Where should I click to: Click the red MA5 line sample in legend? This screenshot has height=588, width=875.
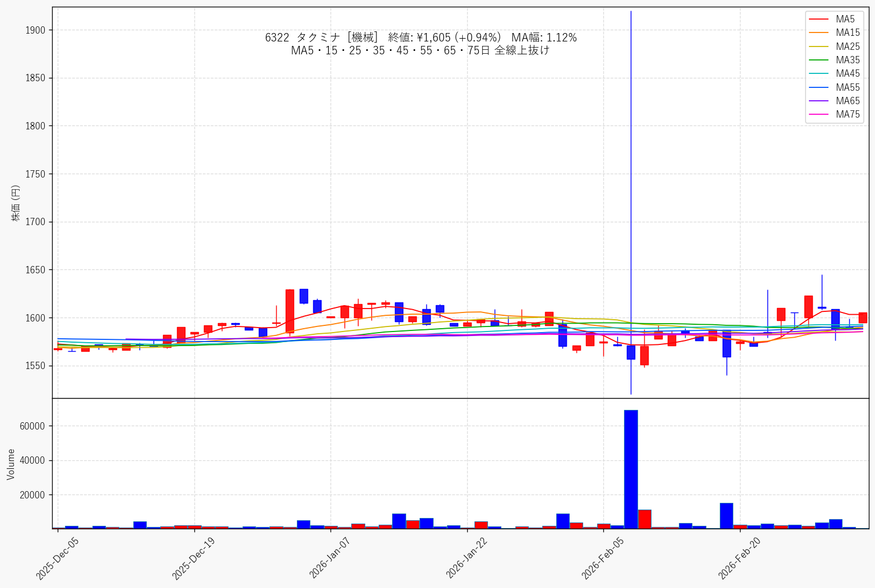819,19
